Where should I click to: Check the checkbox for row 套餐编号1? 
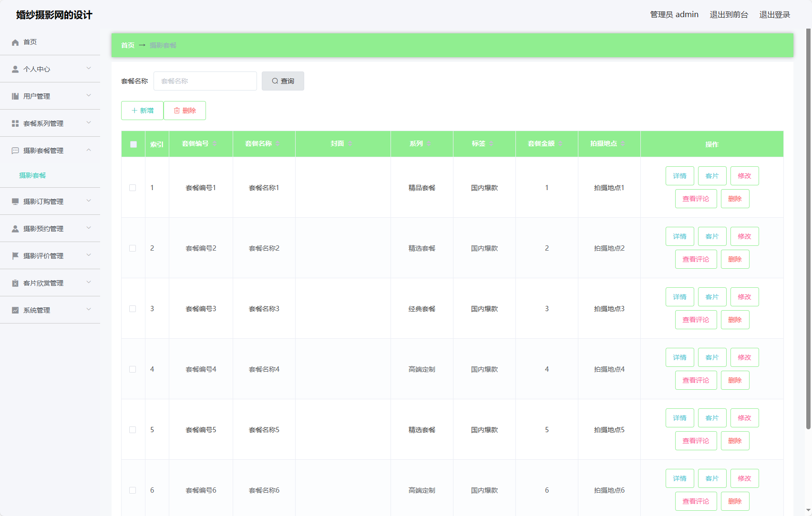click(x=133, y=188)
